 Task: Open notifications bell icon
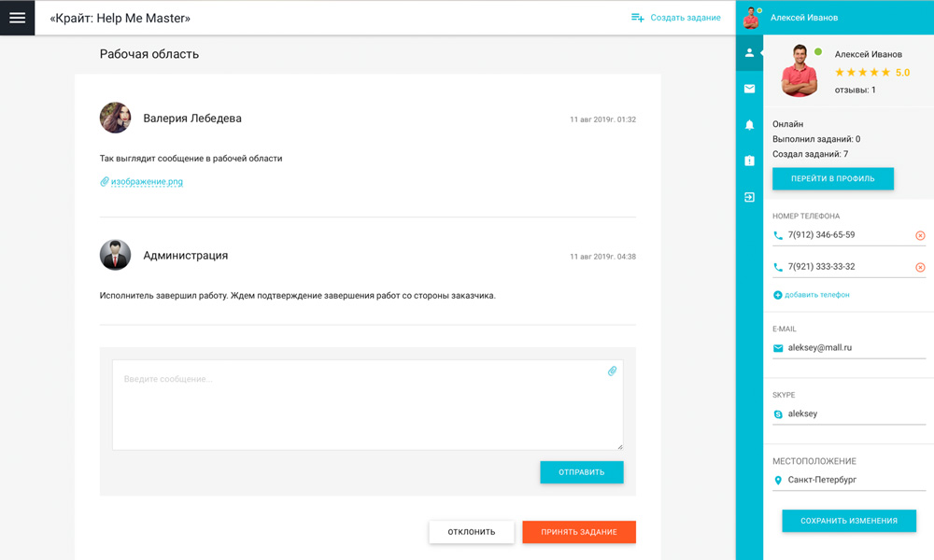pos(749,125)
